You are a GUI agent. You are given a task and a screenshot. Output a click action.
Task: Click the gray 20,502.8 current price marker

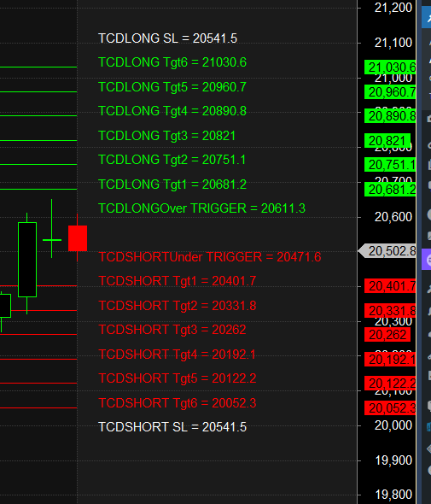click(x=387, y=250)
